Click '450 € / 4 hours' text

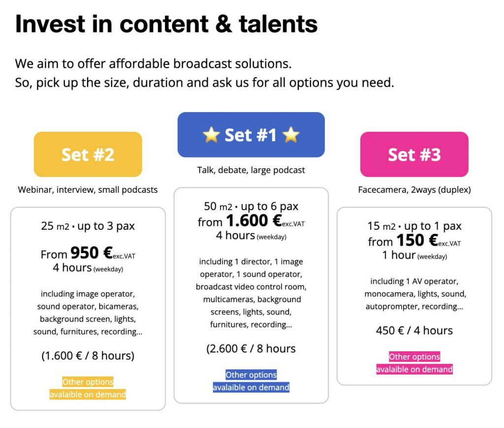tap(414, 330)
